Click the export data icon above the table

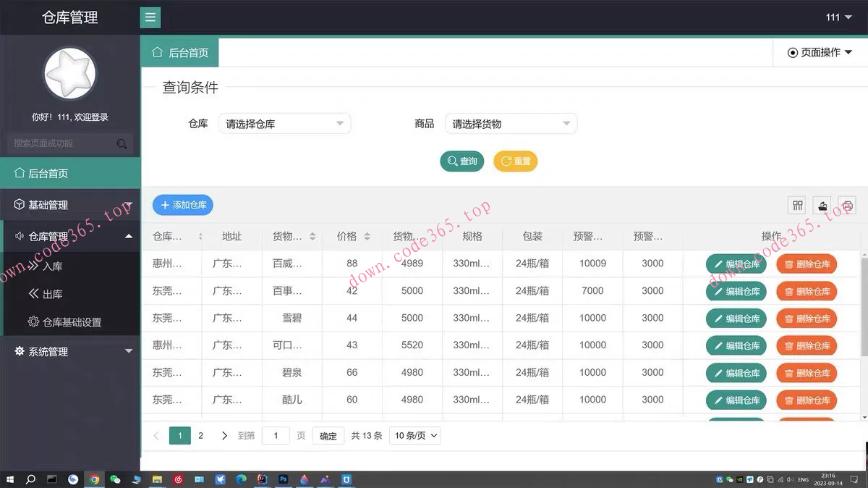point(822,205)
